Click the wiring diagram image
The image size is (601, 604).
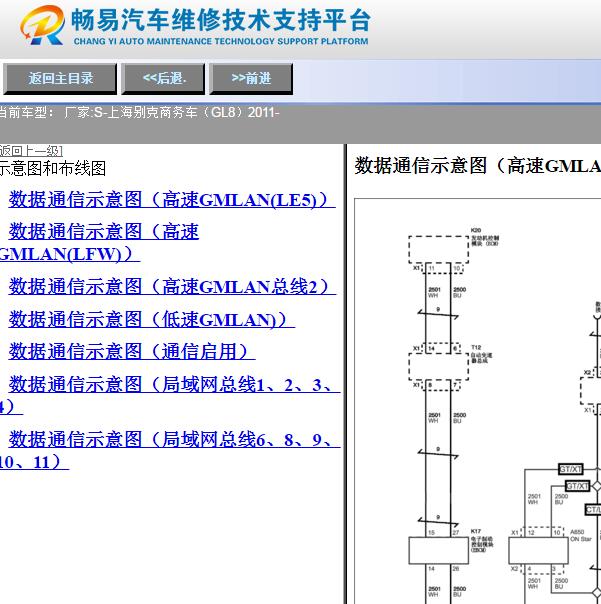(x=478, y=401)
